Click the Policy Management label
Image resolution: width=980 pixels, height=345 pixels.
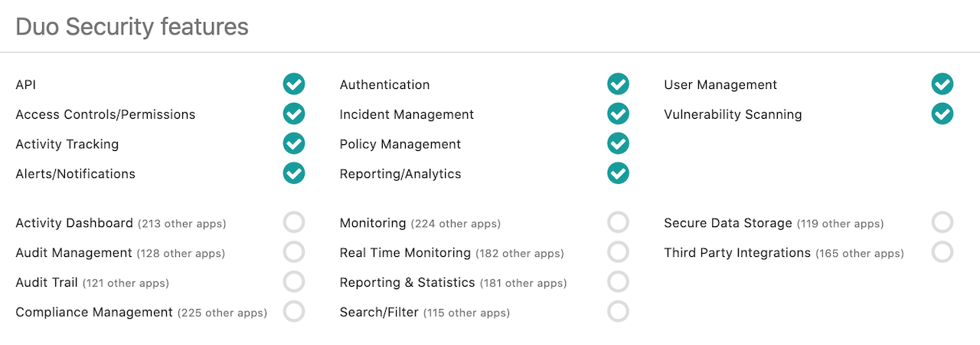point(400,144)
